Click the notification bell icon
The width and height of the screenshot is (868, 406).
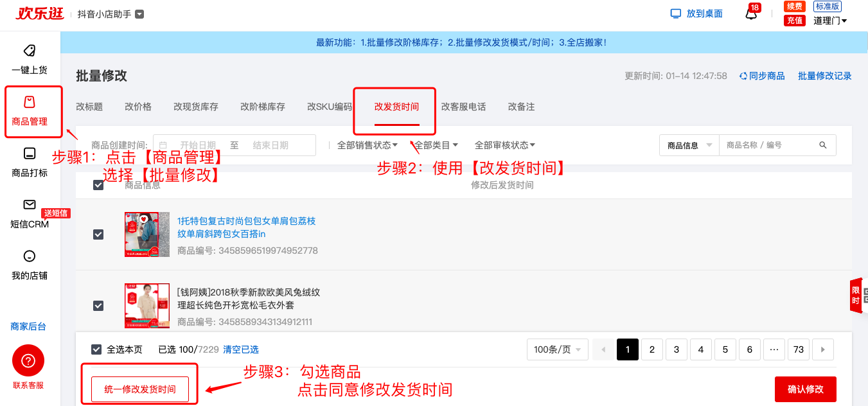751,14
